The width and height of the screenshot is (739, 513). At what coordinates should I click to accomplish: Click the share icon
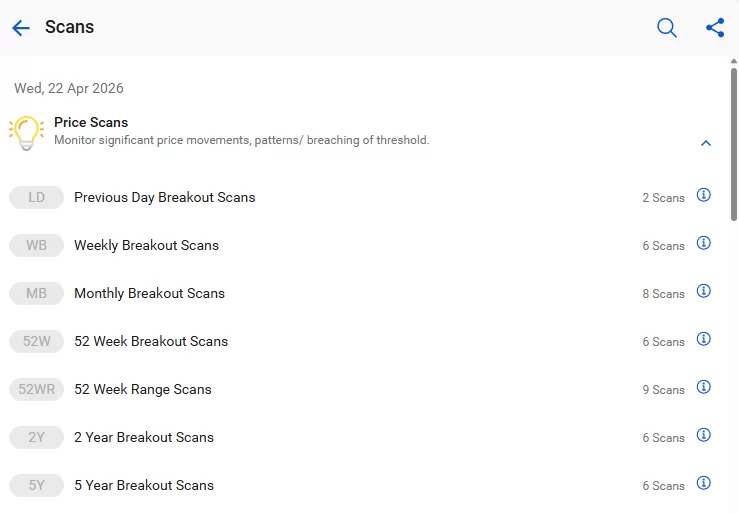click(715, 28)
